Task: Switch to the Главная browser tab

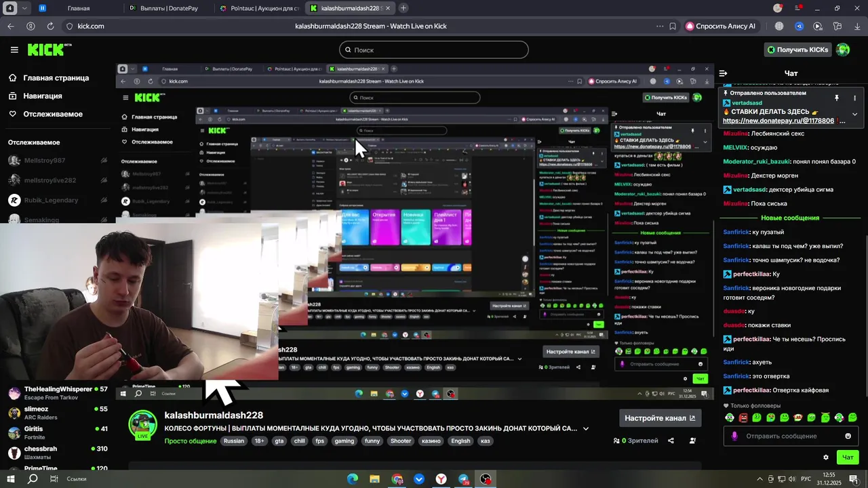Action: pos(79,8)
